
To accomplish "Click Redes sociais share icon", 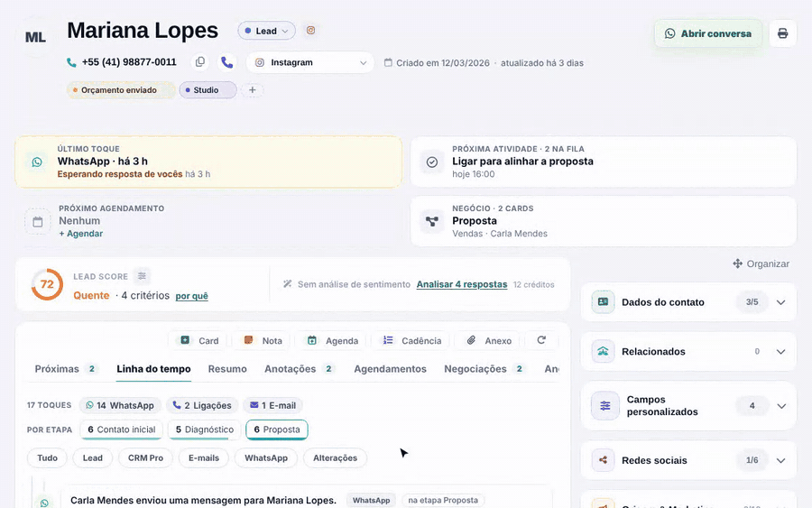I will pos(604,460).
